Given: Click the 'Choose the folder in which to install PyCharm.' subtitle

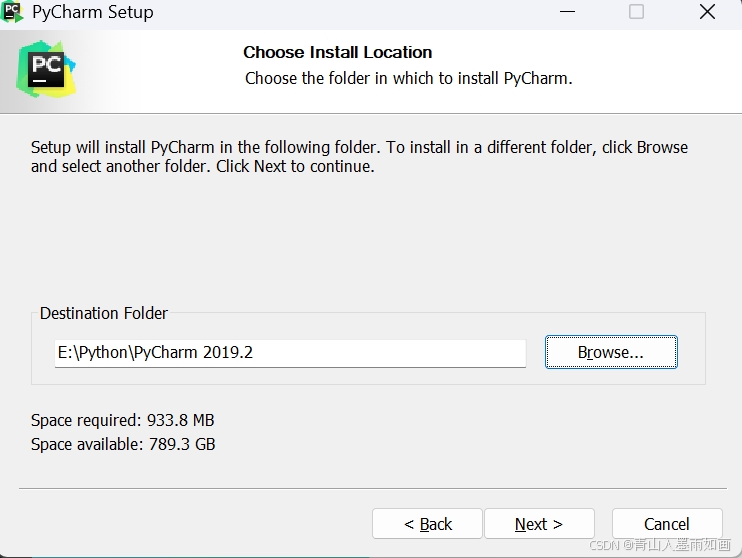Looking at the screenshot, I should click(x=408, y=79).
